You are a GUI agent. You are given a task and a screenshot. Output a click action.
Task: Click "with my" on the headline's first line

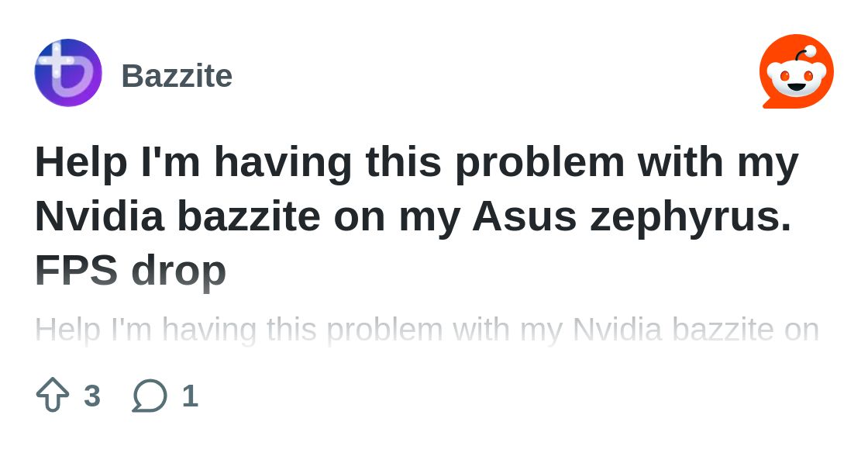click(718, 163)
